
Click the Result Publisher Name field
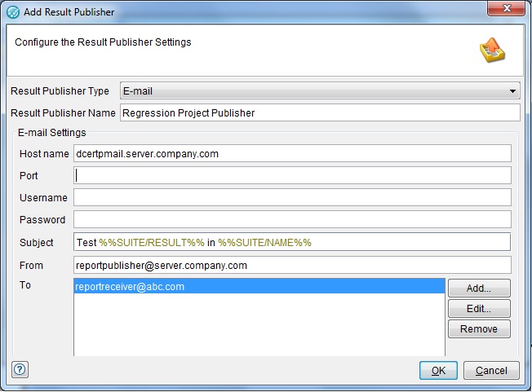[x=320, y=112]
